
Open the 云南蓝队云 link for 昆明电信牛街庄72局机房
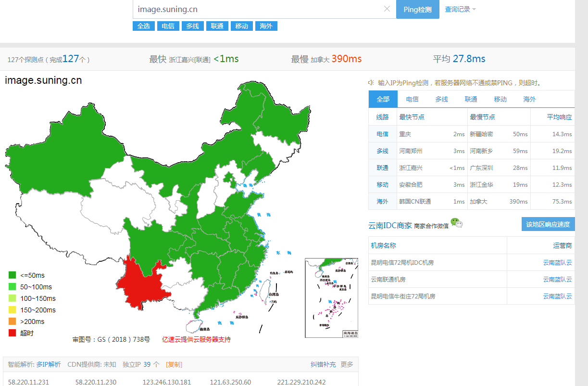[558, 296]
